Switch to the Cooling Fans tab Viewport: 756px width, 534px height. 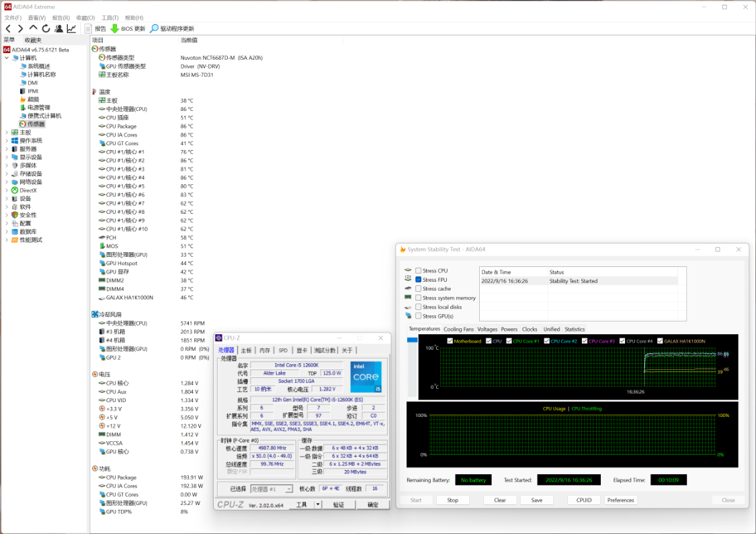coord(458,330)
